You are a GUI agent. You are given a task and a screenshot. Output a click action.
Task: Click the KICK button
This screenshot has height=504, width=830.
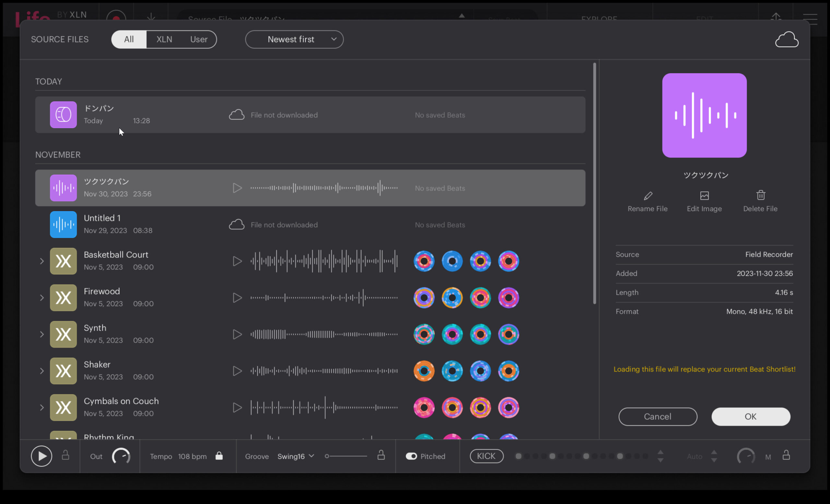pyautogui.click(x=486, y=456)
